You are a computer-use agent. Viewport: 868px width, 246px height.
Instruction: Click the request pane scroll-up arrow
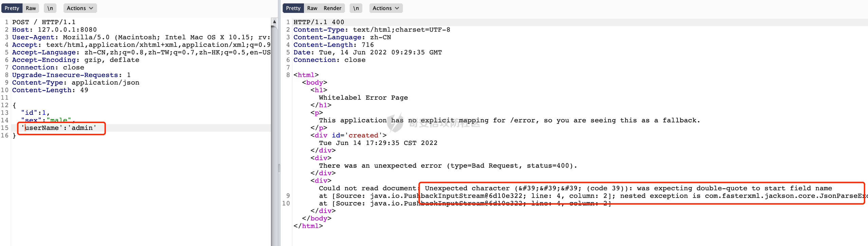click(274, 22)
